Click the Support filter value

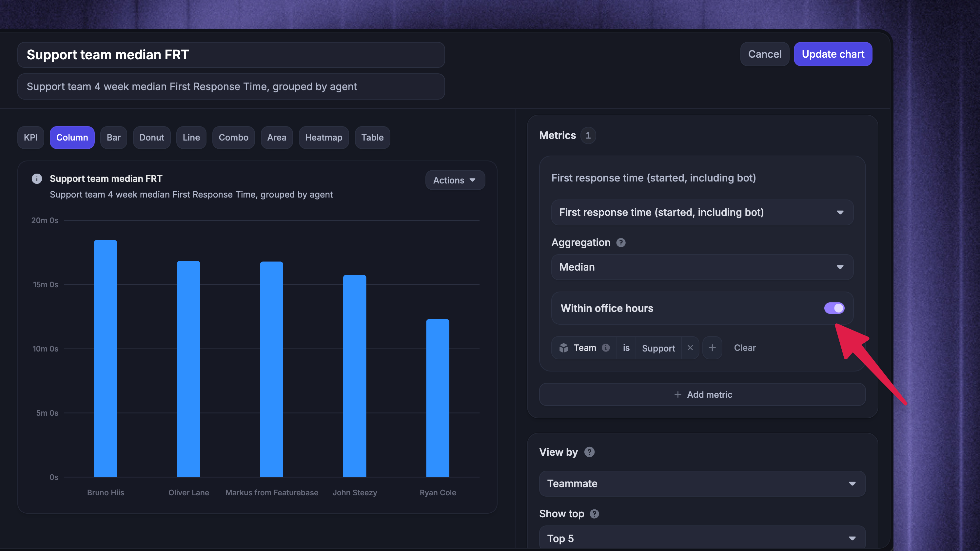tap(658, 348)
